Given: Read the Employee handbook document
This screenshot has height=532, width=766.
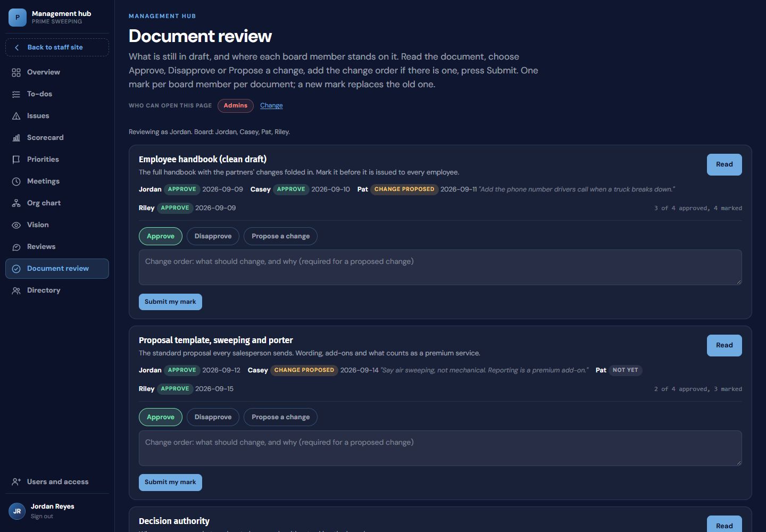Looking at the screenshot, I should [725, 164].
